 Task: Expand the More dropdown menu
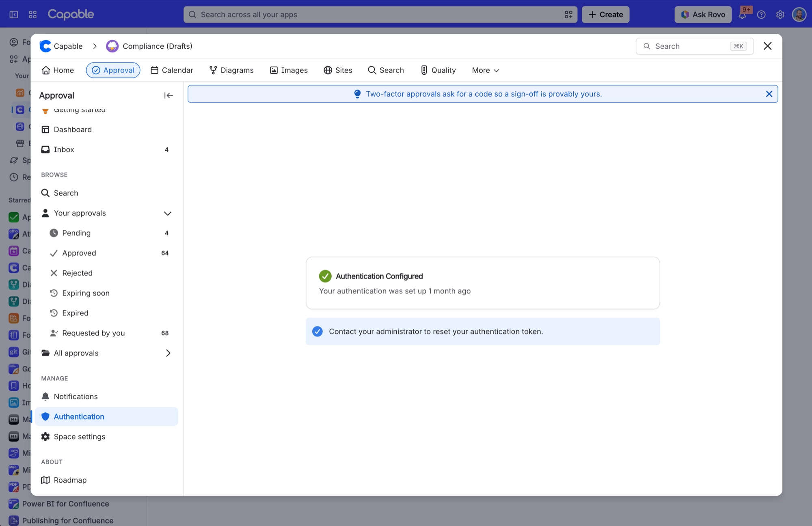point(486,70)
